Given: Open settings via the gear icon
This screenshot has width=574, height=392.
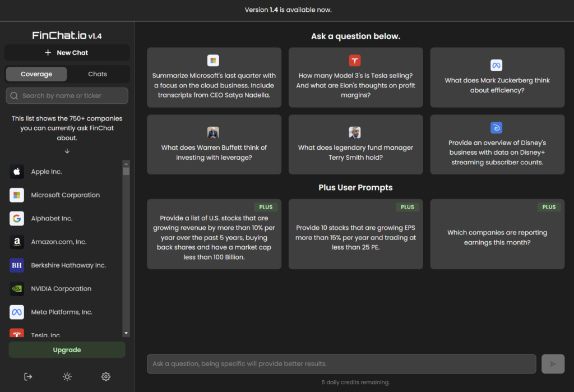Looking at the screenshot, I should (x=105, y=377).
